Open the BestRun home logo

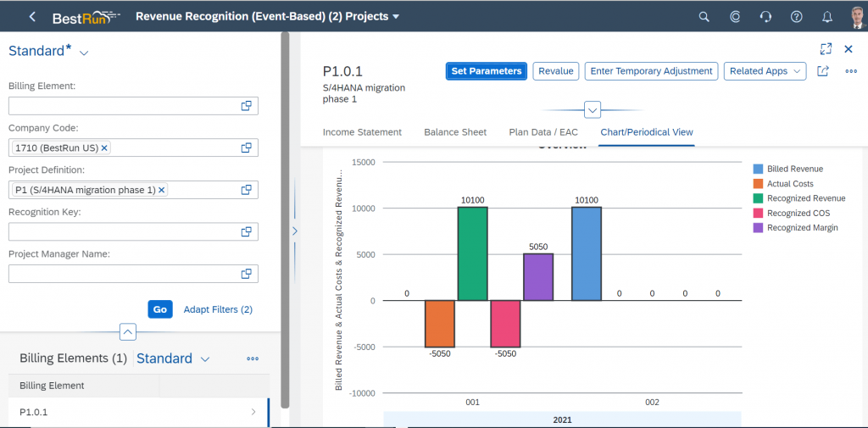pyautogui.click(x=86, y=18)
